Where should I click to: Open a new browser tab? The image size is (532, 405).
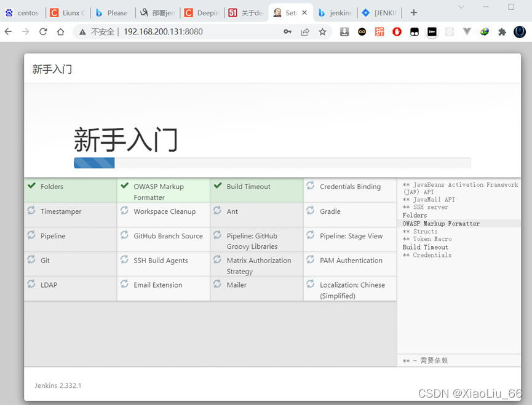413,12
